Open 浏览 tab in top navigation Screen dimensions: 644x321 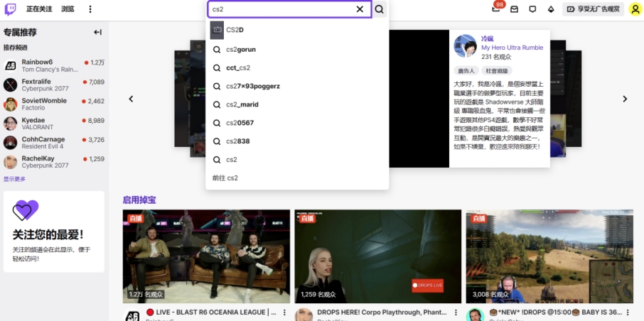point(68,9)
